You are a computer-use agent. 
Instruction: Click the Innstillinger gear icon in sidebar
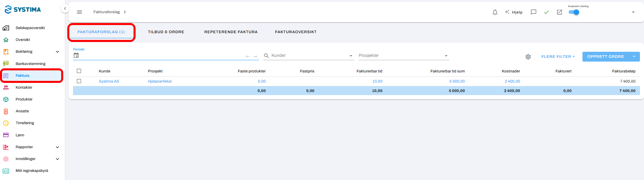[6, 159]
